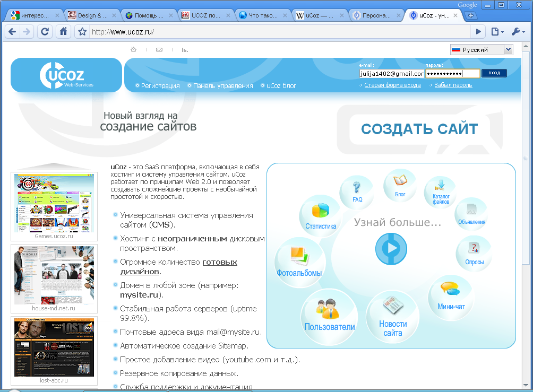533x392 pixels.
Task: Open the Новости сайта bubble icon
Action: pos(393,318)
